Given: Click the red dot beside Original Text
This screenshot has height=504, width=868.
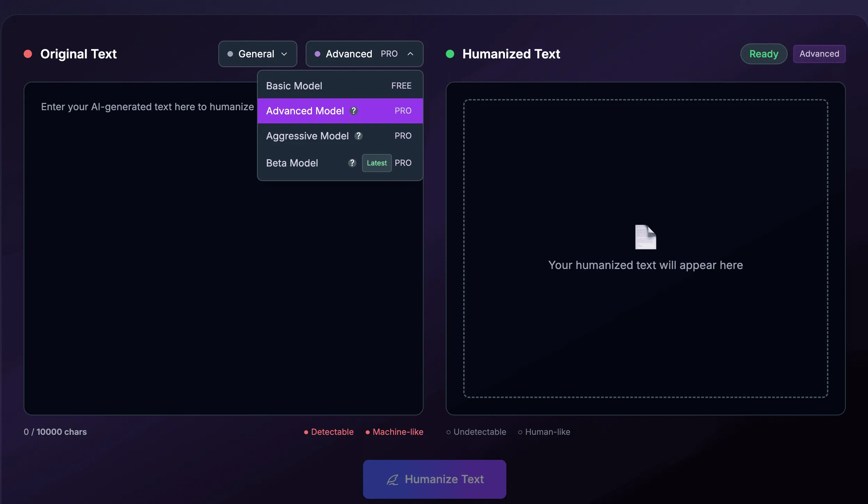Looking at the screenshot, I should click(x=28, y=54).
